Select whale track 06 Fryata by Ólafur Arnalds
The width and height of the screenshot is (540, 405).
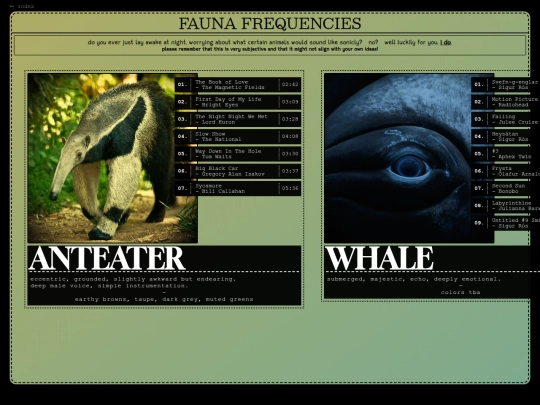(x=506, y=171)
